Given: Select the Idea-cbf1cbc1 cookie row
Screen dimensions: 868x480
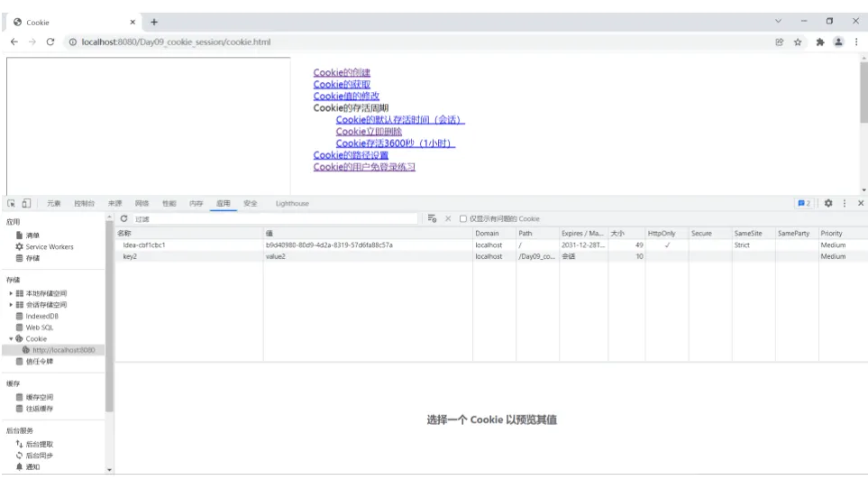Looking at the screenshot, I should coord(491,245).
